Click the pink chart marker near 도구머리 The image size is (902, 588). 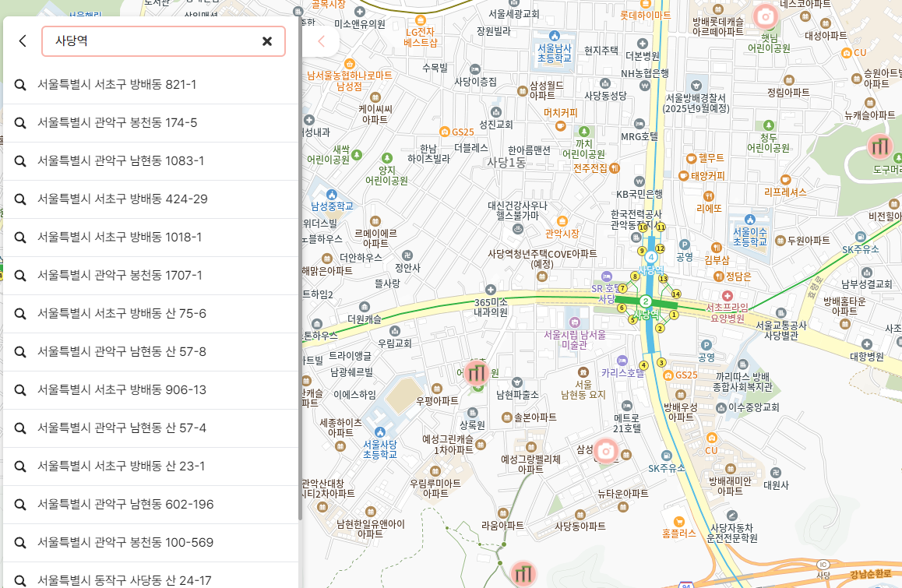[x=879, y=146]
